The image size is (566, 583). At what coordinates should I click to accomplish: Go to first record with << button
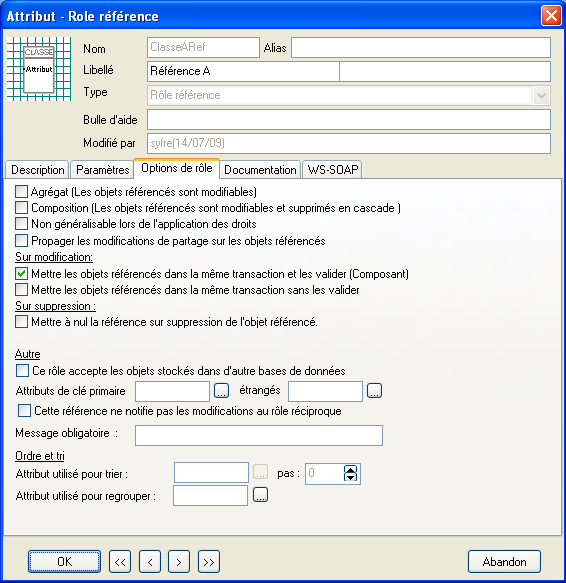[x=120, y=561]
